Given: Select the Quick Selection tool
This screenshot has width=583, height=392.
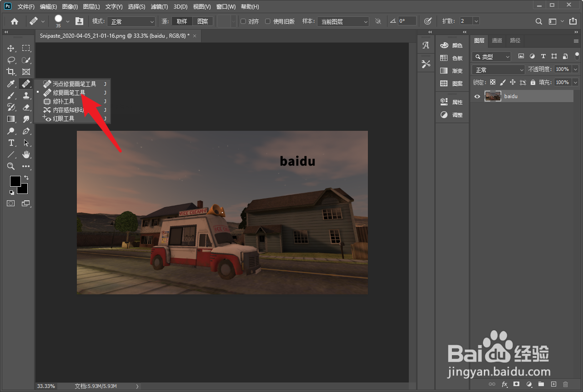Looking at the screenshot, I should (26, 60).
